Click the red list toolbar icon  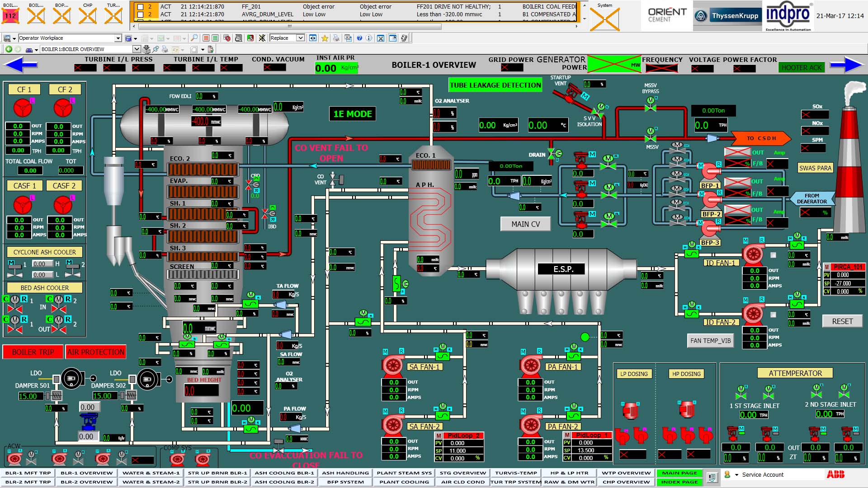pos(206,38)
